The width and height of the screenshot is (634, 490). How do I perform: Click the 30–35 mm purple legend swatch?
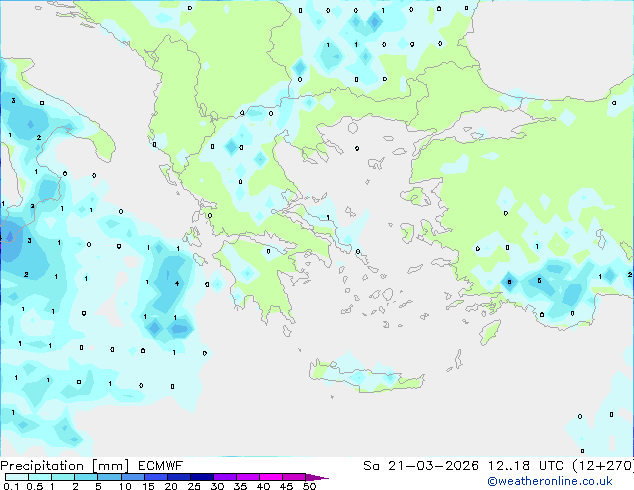pos(224,477)
